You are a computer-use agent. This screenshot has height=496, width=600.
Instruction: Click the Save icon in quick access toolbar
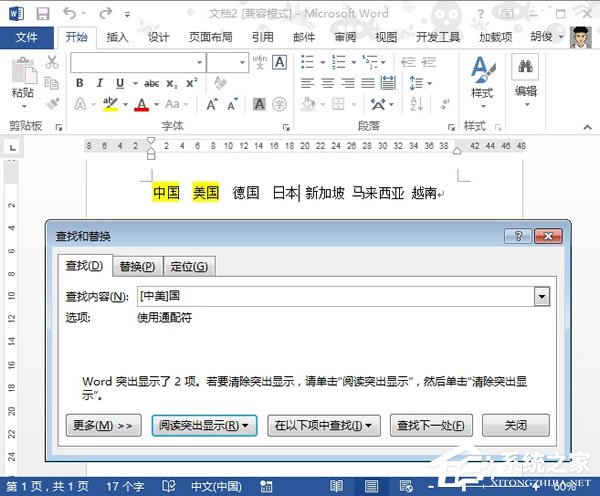click(42, 14)
